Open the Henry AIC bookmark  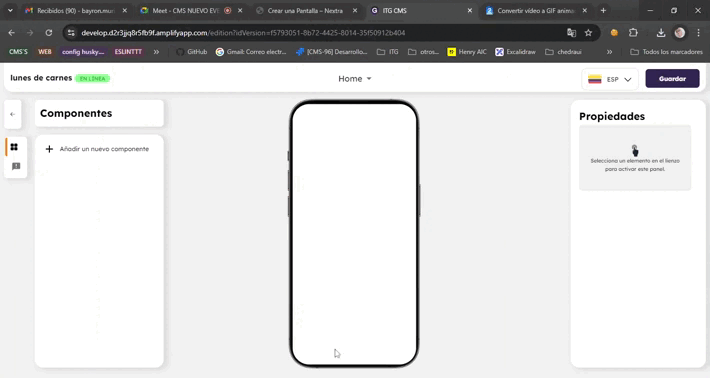(467, 52)
